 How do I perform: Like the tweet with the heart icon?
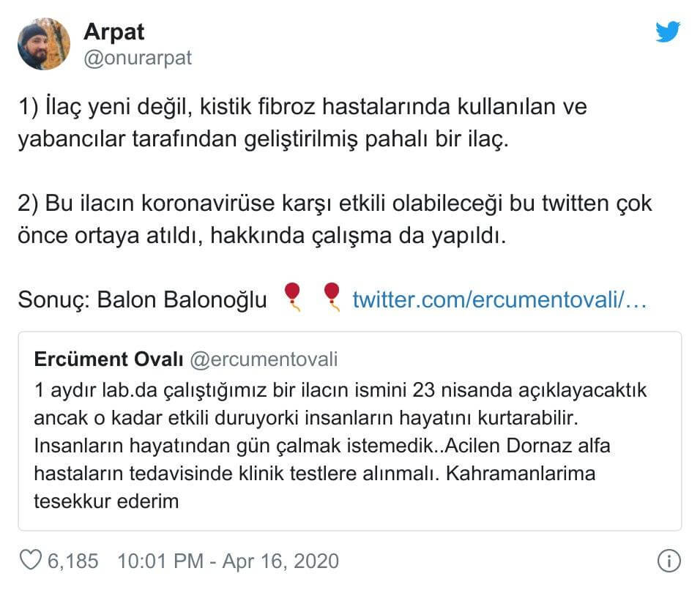point(30,561)
